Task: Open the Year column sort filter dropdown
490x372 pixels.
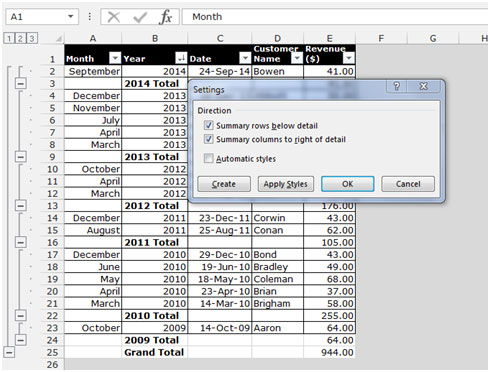Action: coord(181,58)
